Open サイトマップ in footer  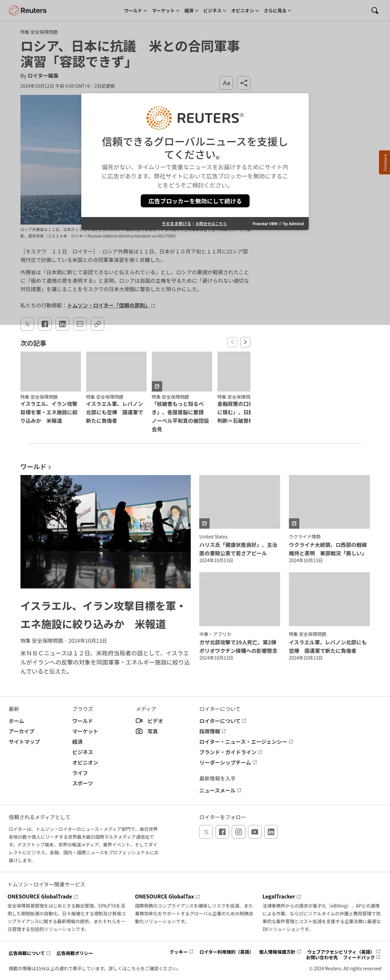pyautogui.click(x=24, y=741)
